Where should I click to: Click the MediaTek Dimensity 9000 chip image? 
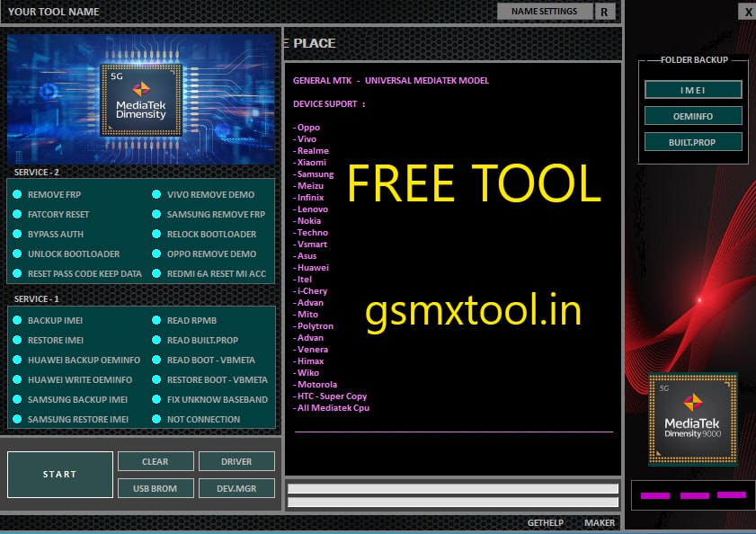pos(693,419)
